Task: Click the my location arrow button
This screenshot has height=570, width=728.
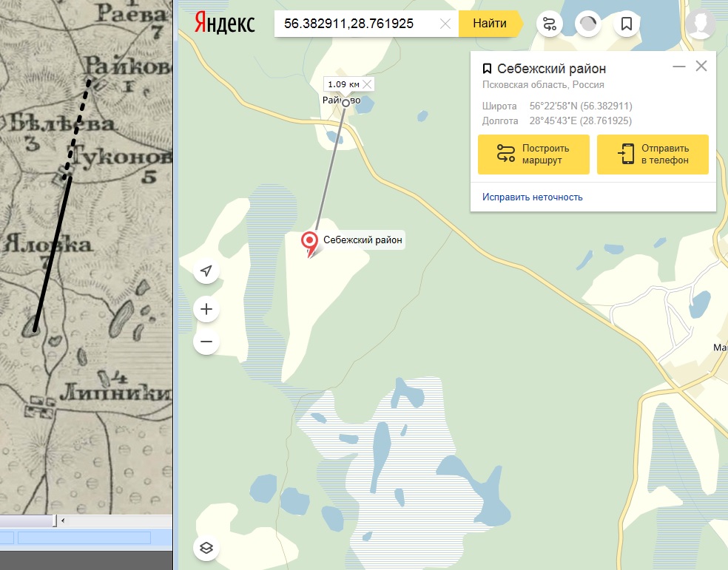Action: click(x=206, y=271)
